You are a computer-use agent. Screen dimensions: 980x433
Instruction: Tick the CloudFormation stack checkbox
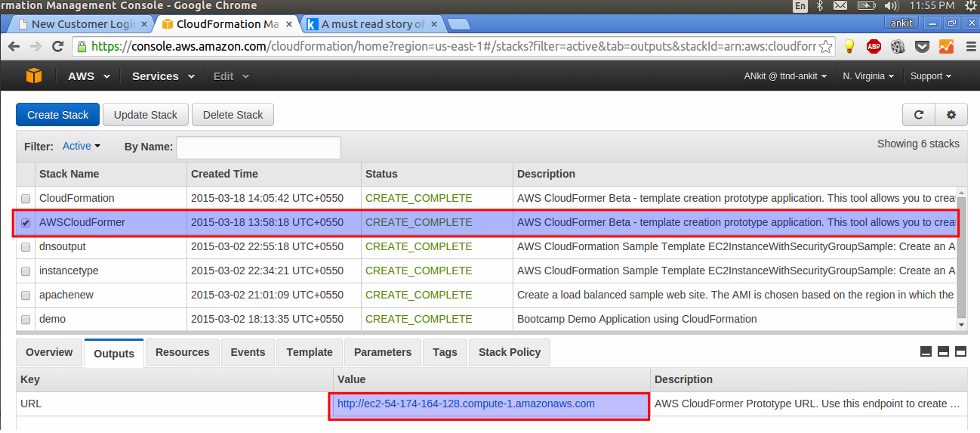click(x=26, y=199)
